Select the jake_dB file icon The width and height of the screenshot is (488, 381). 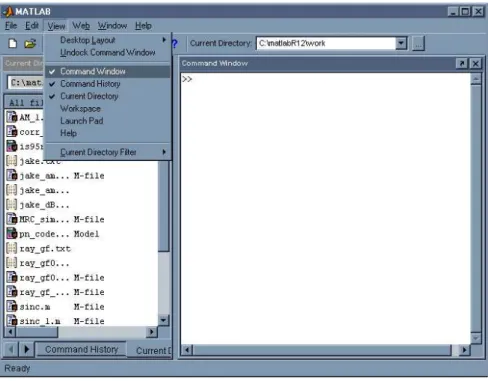[x=12, y=204]
